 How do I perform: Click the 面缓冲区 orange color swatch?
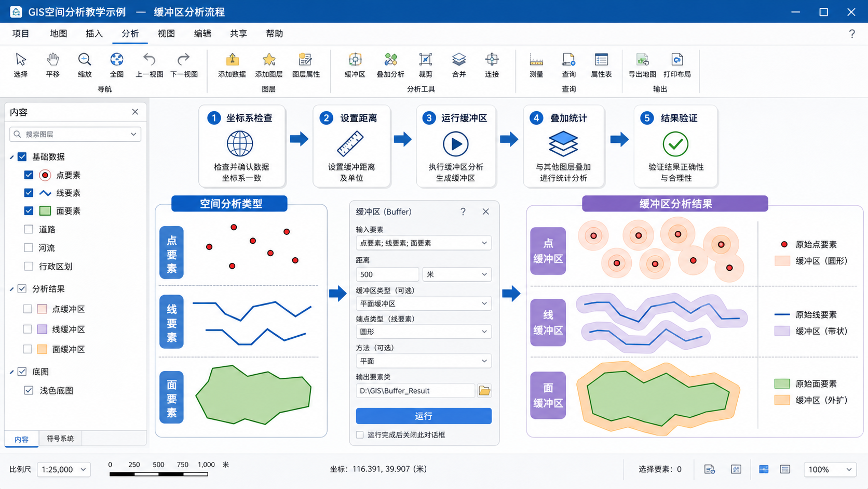[x=42, y=349]
